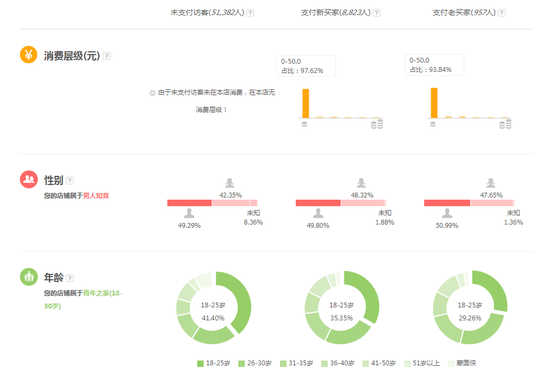Click dark red male bar above 49.80%
This screenshot has width=546, height=384.
coord(318,203)
